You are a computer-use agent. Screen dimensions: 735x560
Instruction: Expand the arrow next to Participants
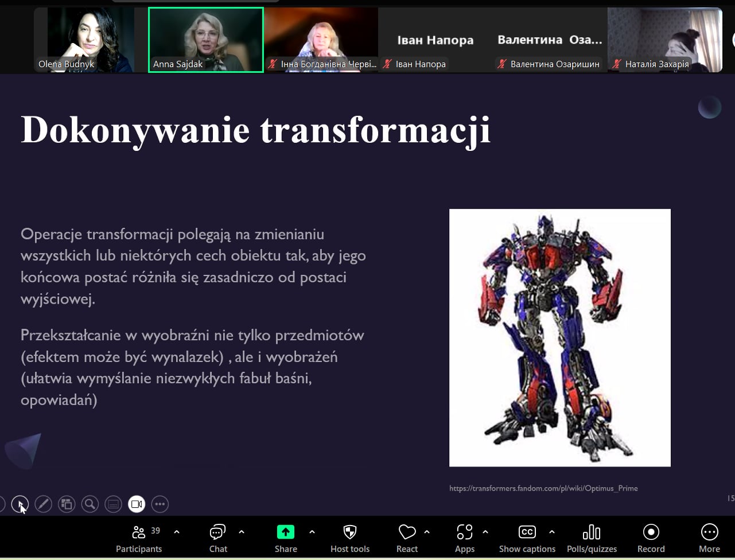(177, 532)
